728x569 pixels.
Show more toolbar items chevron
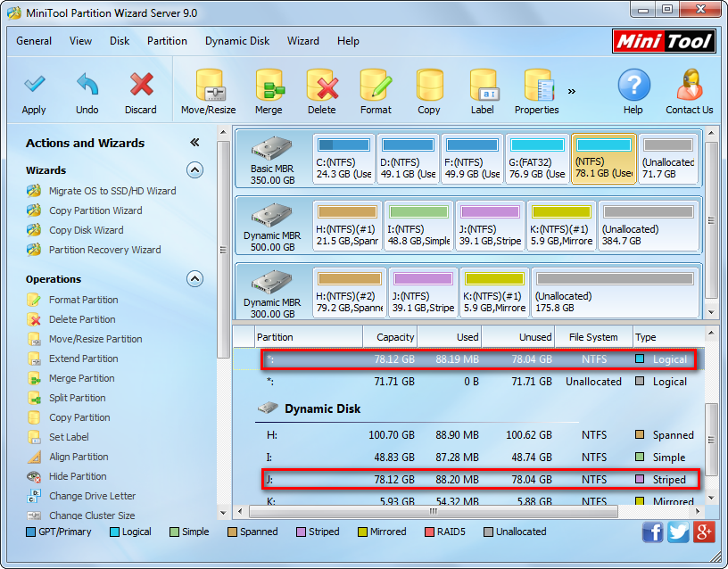point(572,92)
